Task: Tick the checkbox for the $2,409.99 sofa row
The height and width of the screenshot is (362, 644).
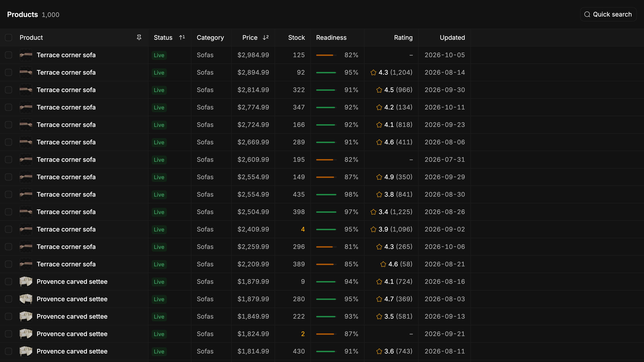Action: pos(8,229)
